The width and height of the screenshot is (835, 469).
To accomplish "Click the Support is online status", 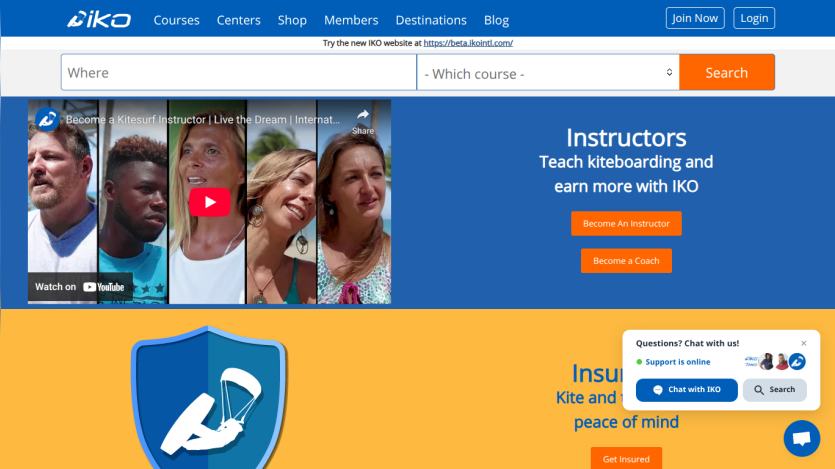I will click(x=673, y=362).
